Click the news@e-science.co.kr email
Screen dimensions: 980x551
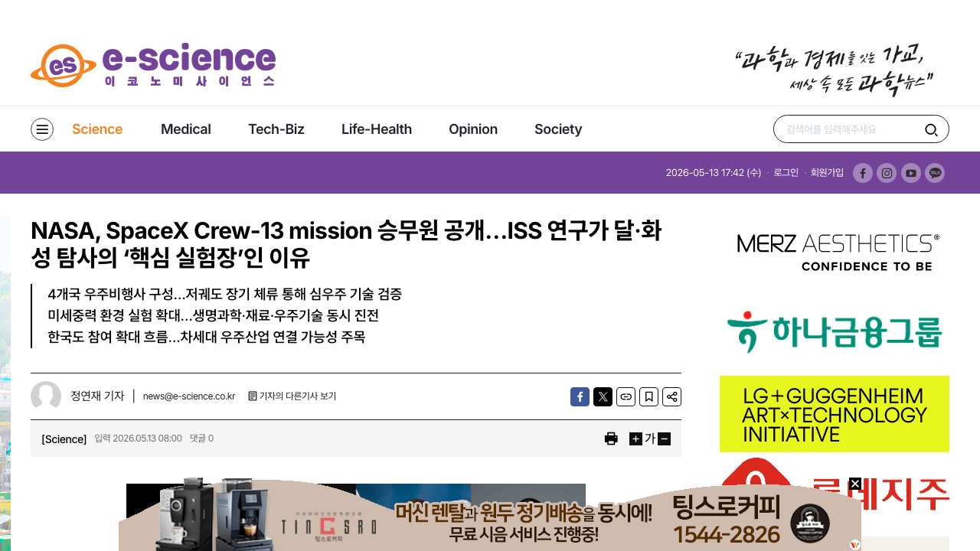pos(189,396)
